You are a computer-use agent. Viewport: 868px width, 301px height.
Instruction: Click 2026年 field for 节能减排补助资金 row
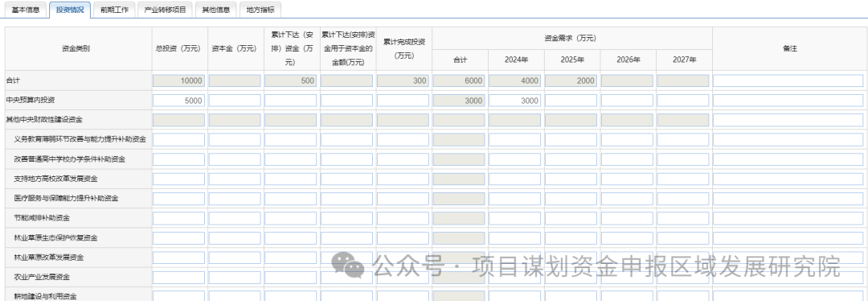(627, 218)
